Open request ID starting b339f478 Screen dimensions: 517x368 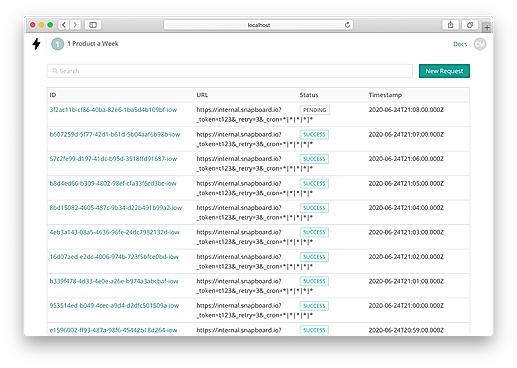tap(114, 281)
